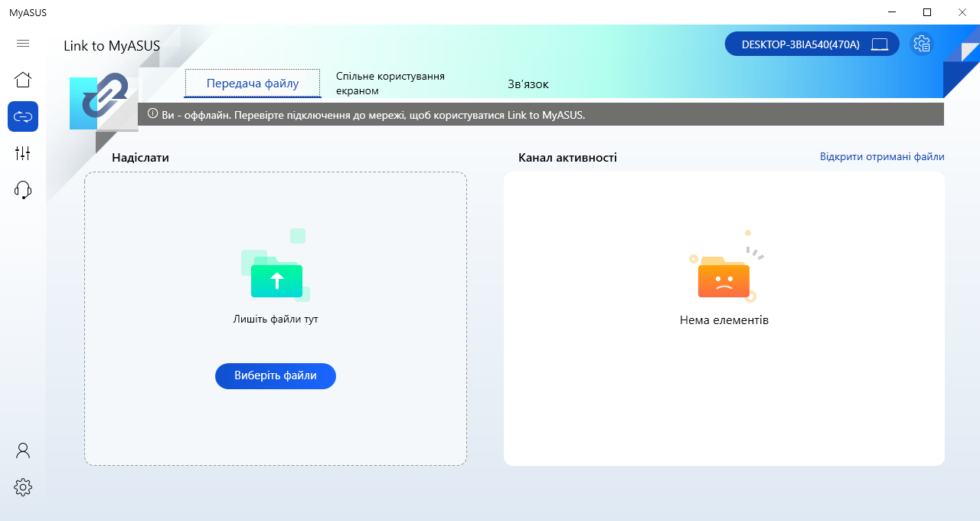Open the Customization sliders sidebar icon
Viewport: 980px width, 521px height.
[x=23, y=153]
